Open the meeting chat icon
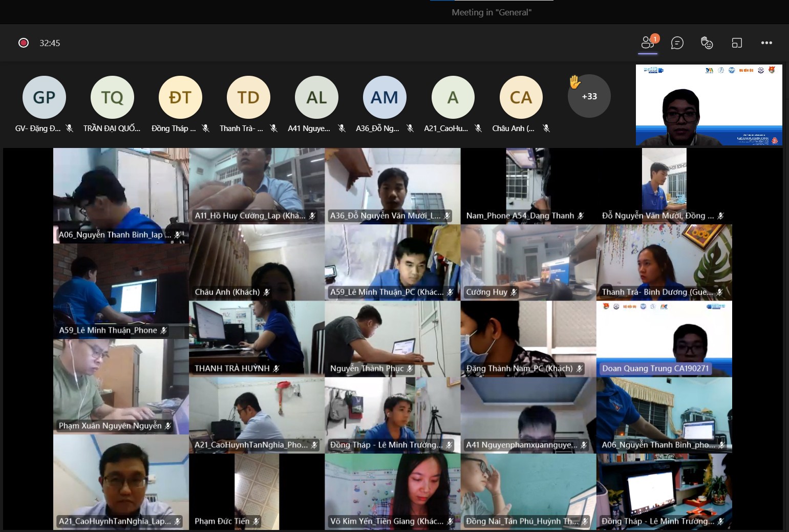Screen dimensions: 789x532 (677, 43)
